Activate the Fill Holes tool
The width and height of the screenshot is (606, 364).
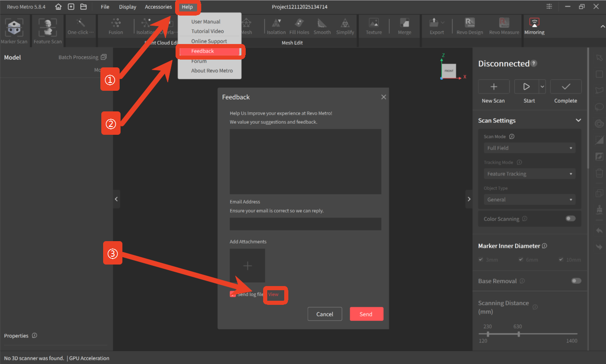(299, 26)
